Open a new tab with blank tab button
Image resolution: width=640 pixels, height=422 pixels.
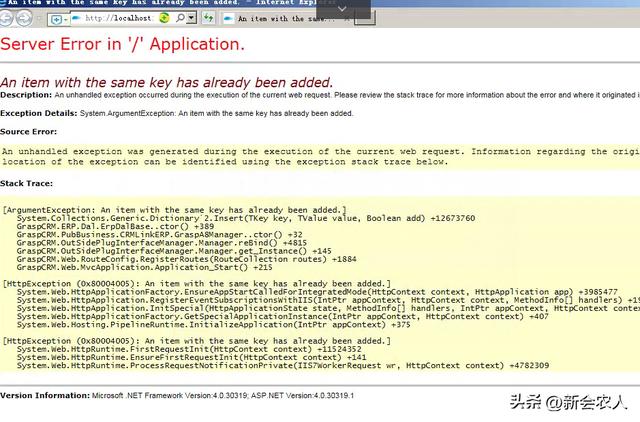coord(364,19)
